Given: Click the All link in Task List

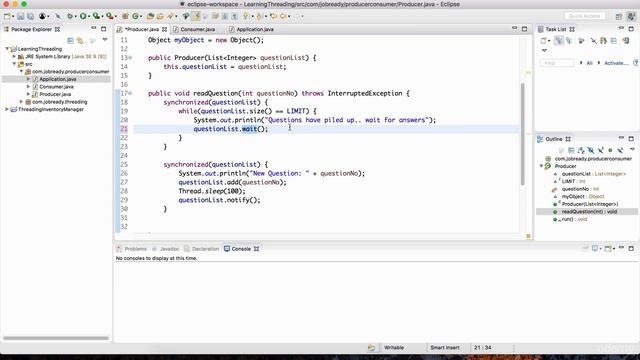Looking at the screenshot, I should pos(589,63).
